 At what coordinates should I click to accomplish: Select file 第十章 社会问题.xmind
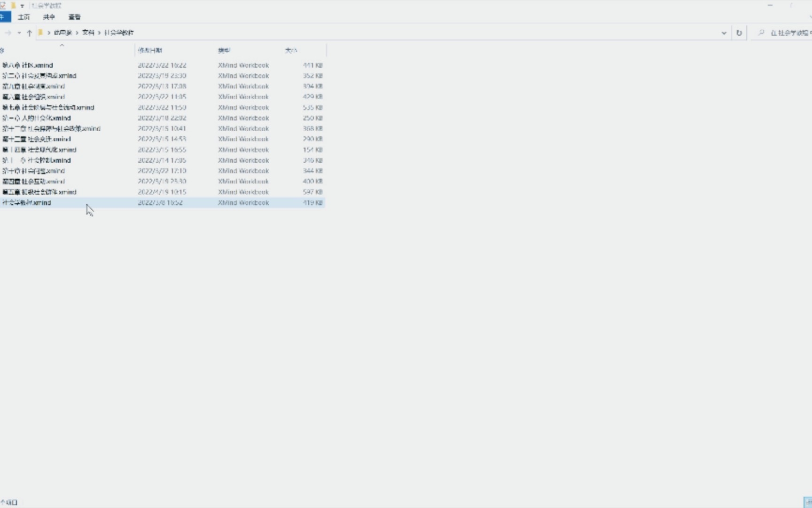[x=33, y=171]
